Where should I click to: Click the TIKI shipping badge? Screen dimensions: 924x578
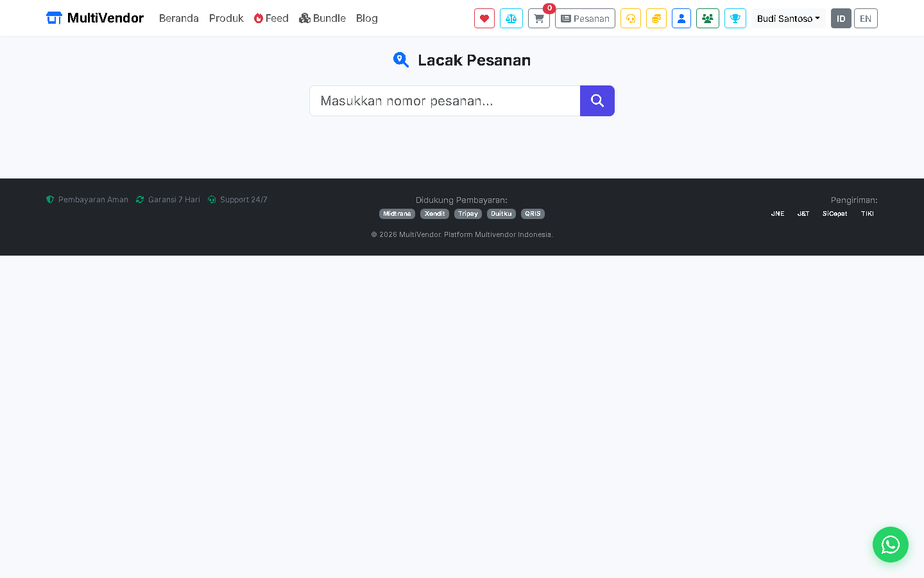pos(868,214)
